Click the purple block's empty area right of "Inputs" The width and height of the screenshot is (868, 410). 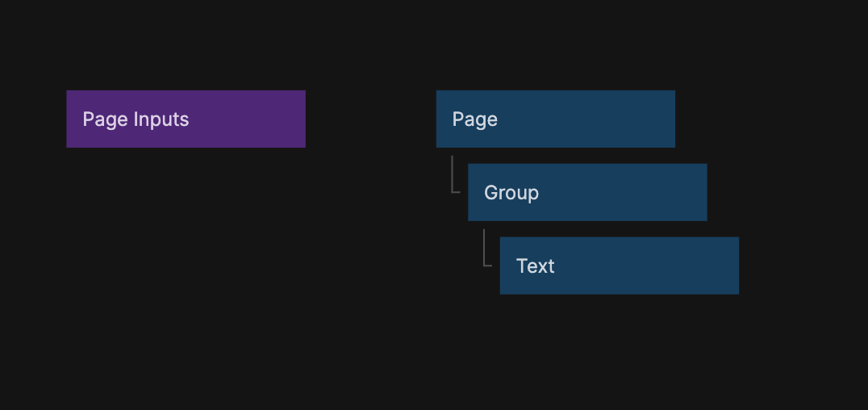(x=250, y=119)
